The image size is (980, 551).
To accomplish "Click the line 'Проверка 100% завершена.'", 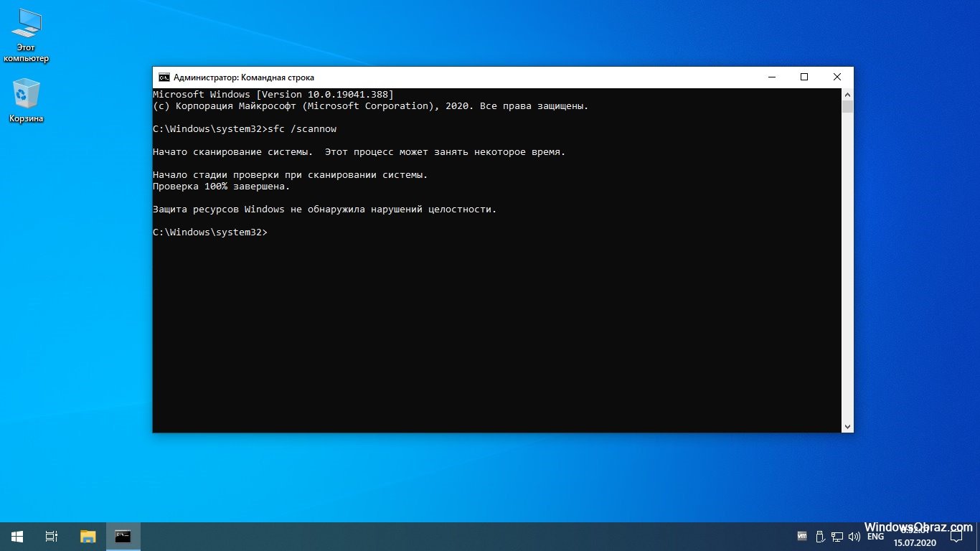I will tap(222, 187).
